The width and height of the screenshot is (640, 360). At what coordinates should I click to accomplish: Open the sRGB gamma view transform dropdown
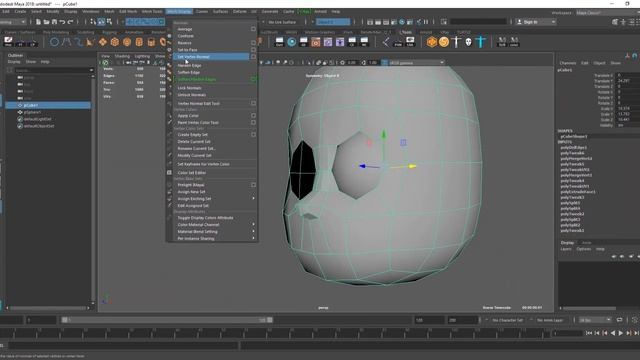[x=416, y=62]
